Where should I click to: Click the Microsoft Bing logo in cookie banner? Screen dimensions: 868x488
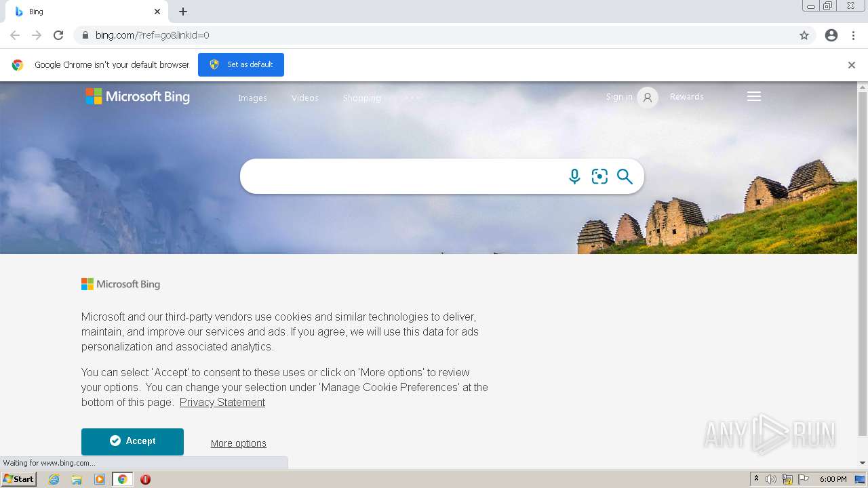pyautogui.click(x=121, y=285)
